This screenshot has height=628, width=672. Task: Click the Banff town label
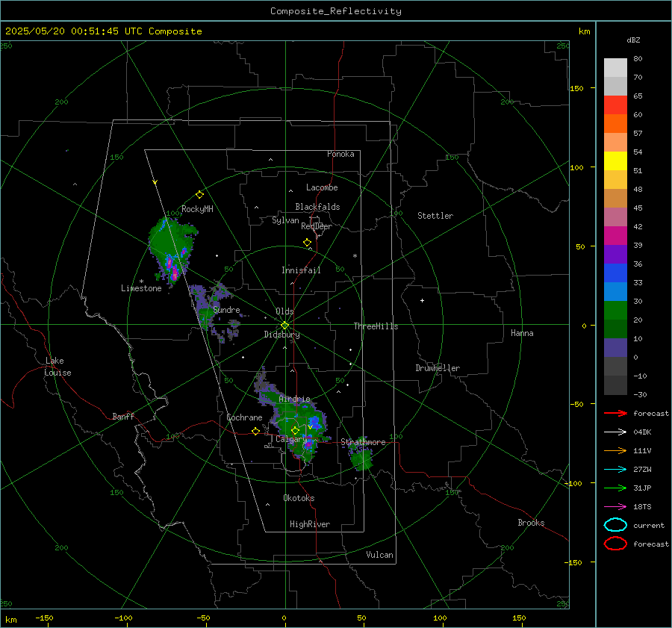pos(123,417)
